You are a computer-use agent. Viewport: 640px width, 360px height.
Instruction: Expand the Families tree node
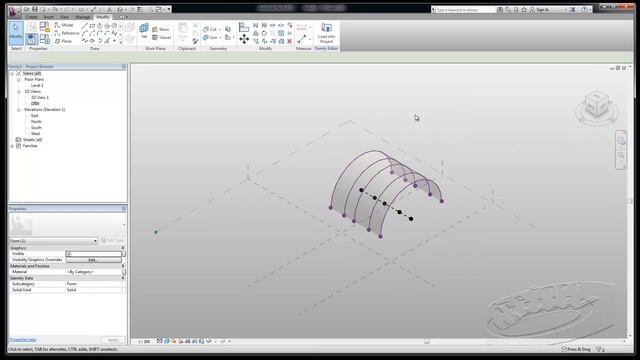pos(12,146)
